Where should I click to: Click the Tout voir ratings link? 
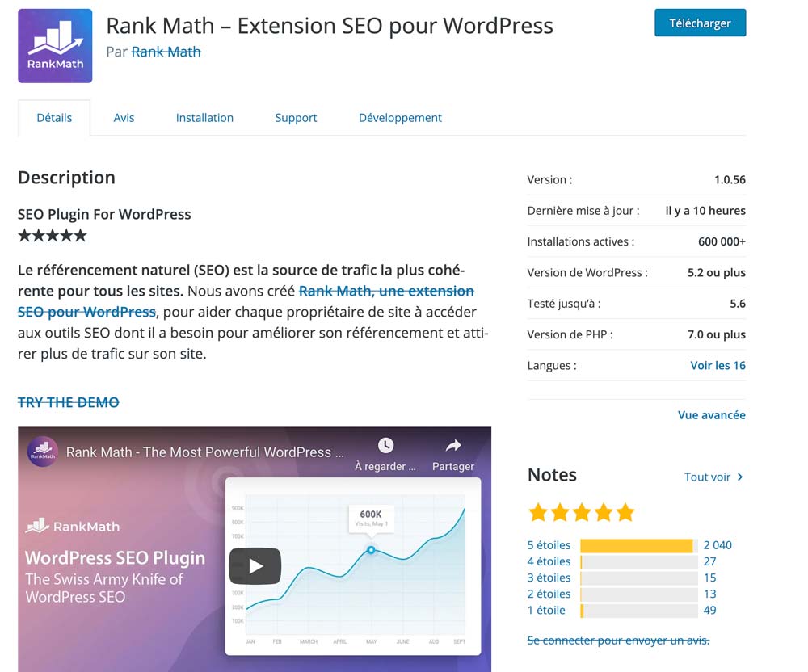[x=707, y=477]
